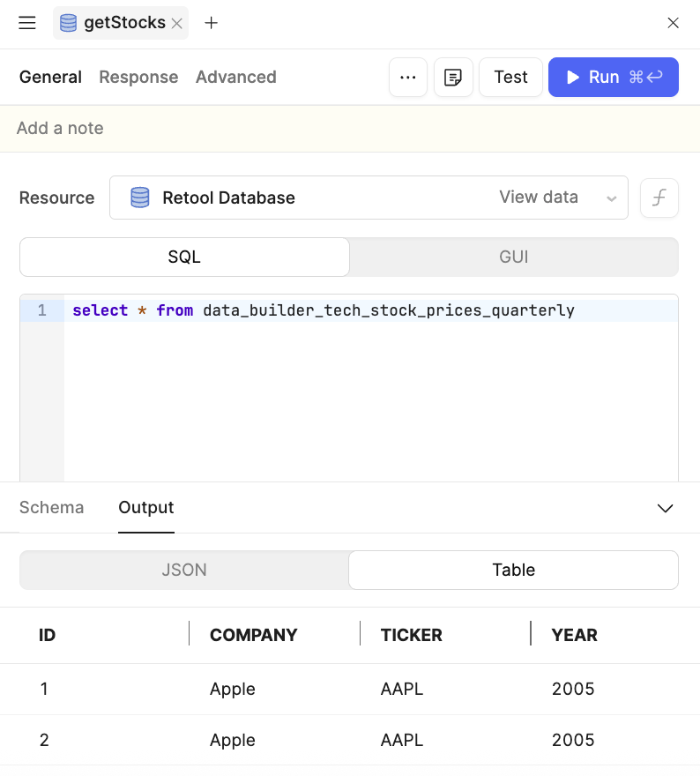Click the ID column header
This screenshot has height=776, width=700.
(47, 635)
